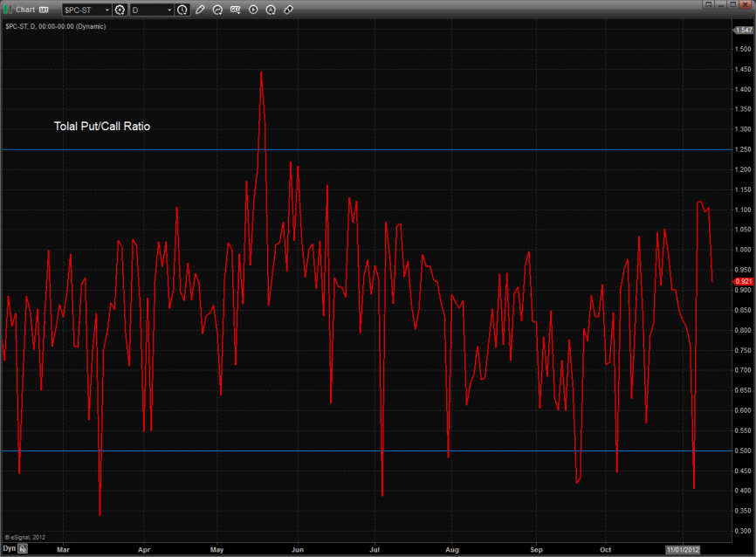Click the small calendar icon beside Dyn
The height and width of the screenshot is (557, 756).
click(x=24, y=550)
